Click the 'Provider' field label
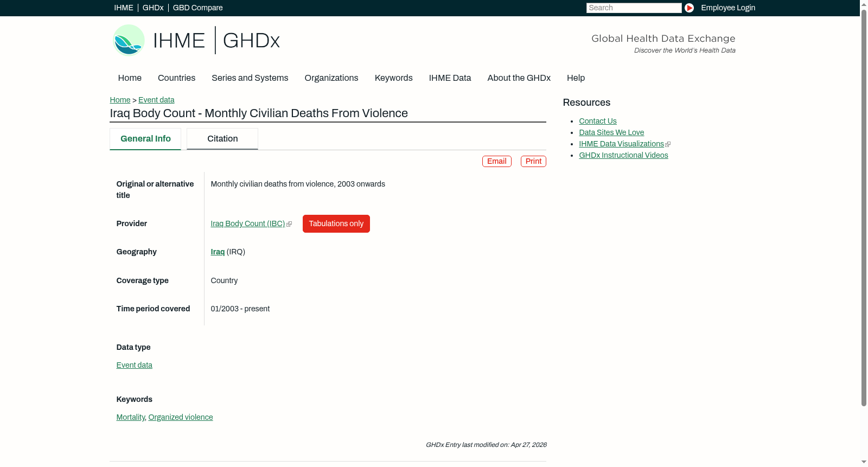The width and height of the screenshot is (868, 467). click(x=132, y=223)
